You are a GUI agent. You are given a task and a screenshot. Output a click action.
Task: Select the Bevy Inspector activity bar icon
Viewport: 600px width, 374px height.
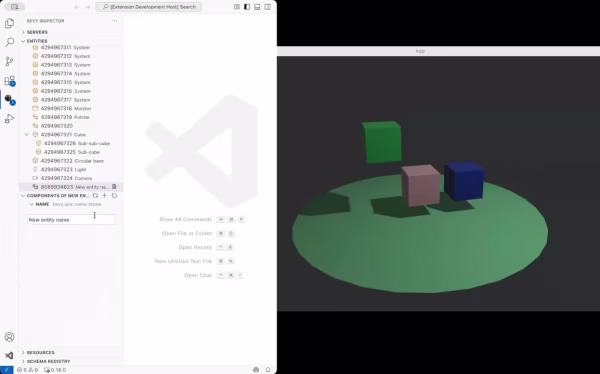[9, 100]
